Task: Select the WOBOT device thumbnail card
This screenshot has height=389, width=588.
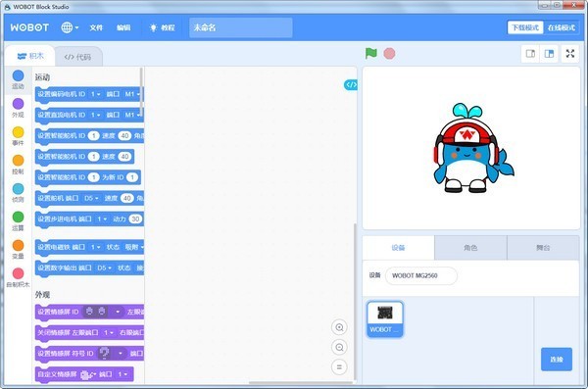Action: pos(385,319)
